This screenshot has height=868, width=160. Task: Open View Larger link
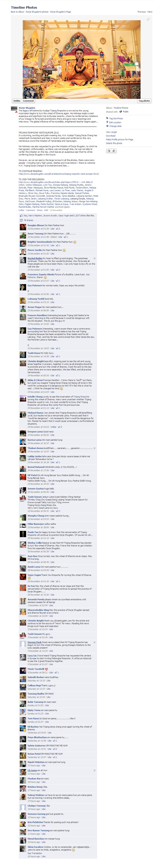111,132
